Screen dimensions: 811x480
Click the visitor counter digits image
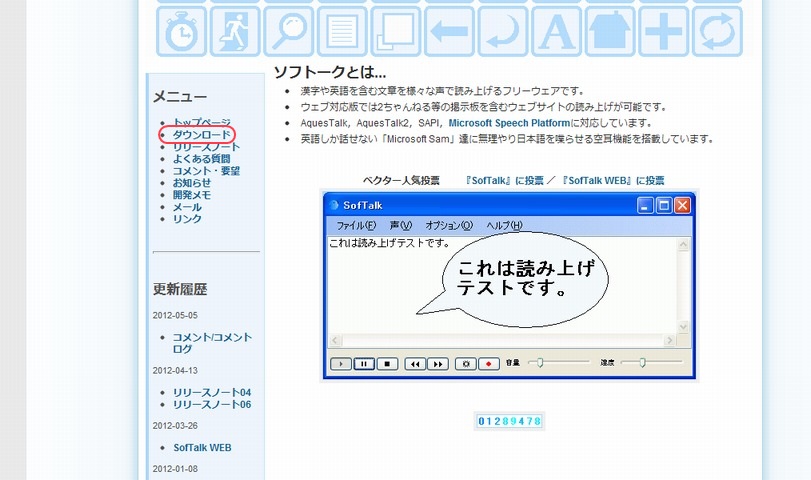509,421
